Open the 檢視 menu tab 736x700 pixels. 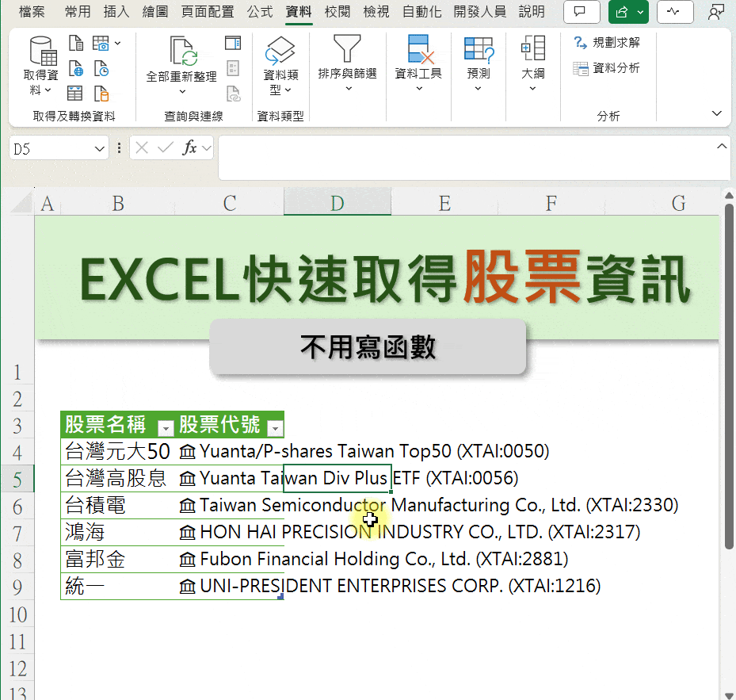(x=376, y=12)
